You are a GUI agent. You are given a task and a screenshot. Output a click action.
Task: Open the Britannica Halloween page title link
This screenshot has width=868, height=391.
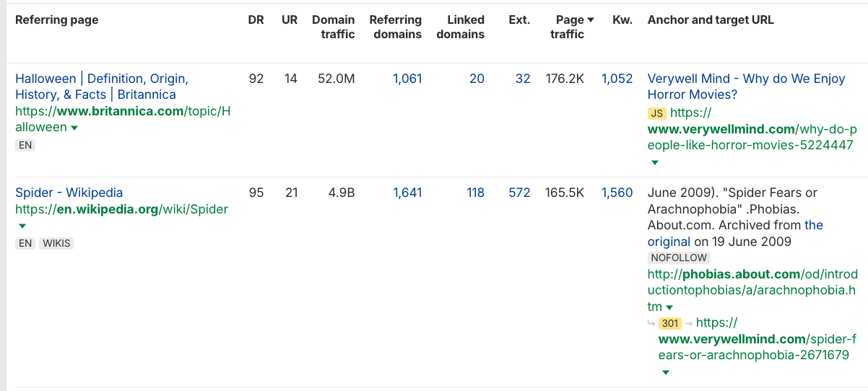[x=101, y=87]
